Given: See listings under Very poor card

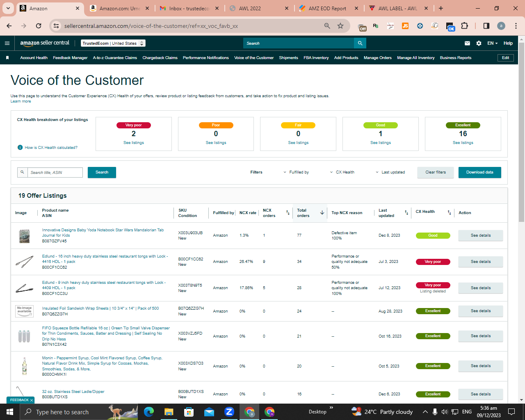Looking at the screenshot, I should pyautogui.click(x=134, y=143).
